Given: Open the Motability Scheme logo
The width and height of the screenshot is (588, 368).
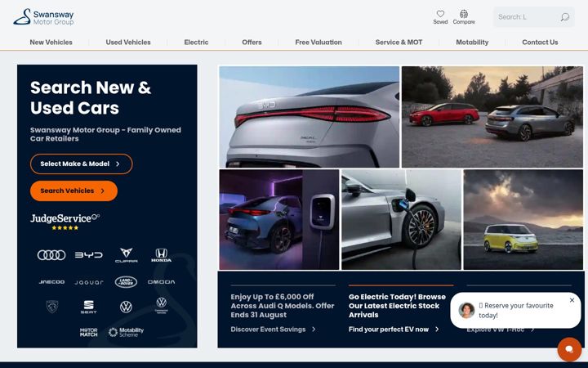Looking at the screenshot, I should 126,332.
